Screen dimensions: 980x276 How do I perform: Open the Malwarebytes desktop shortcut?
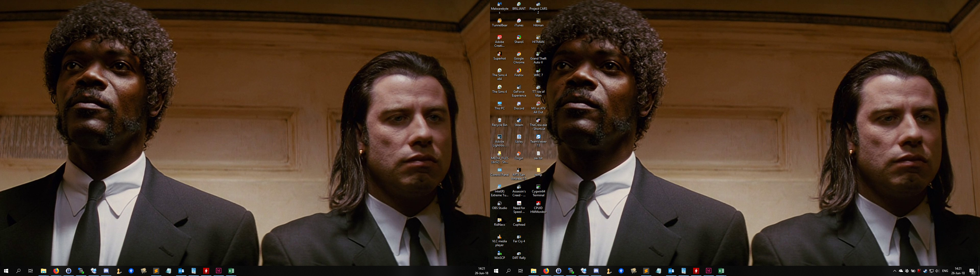click(499, 7)
